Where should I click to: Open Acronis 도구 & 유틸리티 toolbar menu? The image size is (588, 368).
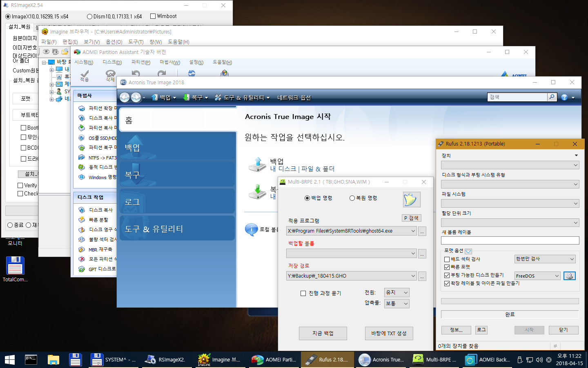coord(242,97)
